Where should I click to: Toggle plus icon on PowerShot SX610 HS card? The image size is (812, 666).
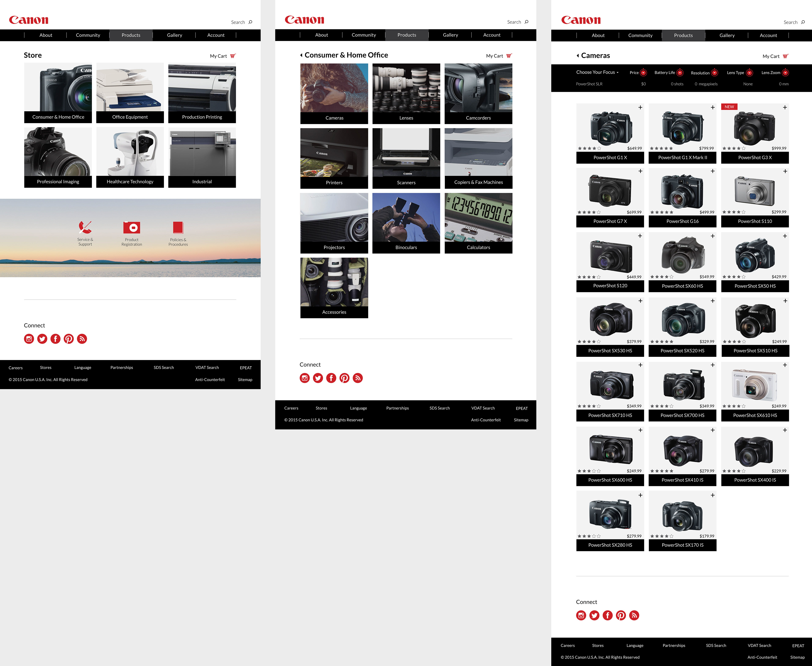point(785,365)
